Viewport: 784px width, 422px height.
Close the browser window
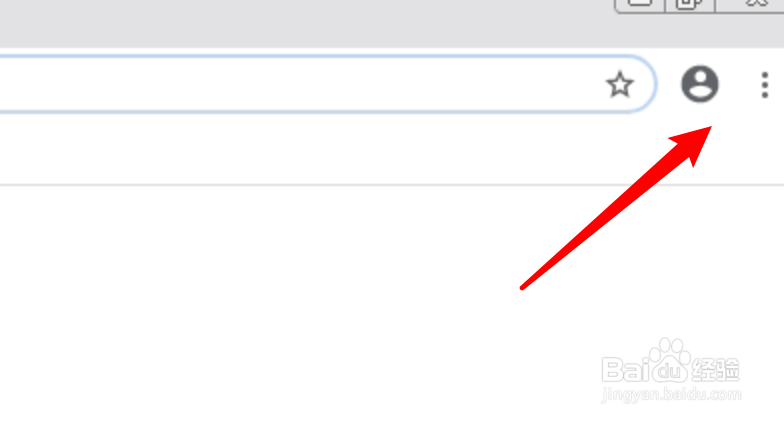click(x=750, y=5)
